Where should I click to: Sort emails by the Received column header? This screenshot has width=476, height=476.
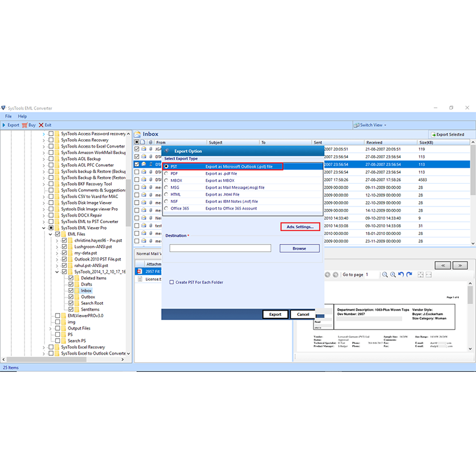pos(390,142)
